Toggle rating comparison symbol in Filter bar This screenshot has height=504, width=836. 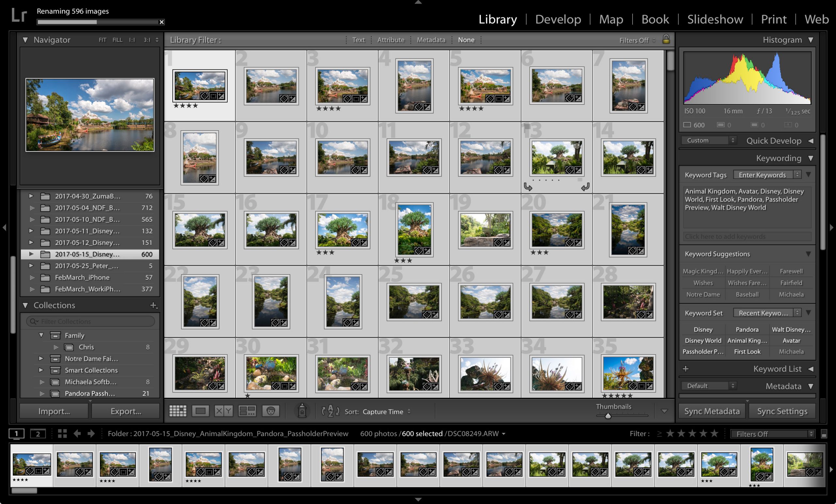click(x=659, y=433)
